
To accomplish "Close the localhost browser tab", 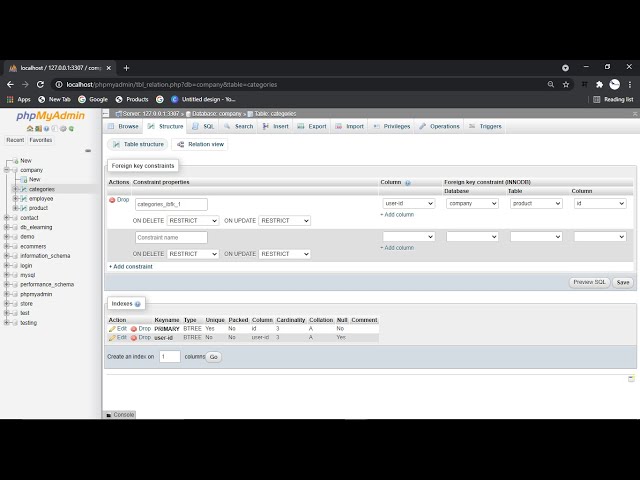I will point(109,68).
